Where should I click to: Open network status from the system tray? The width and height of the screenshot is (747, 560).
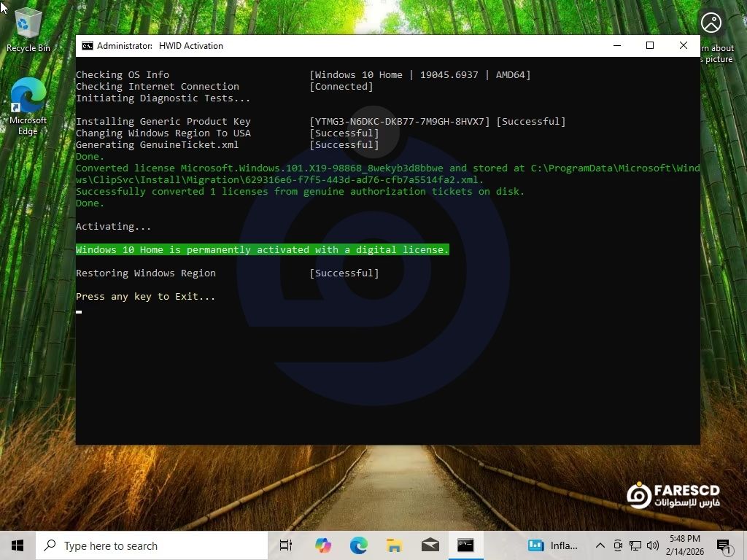635,545
